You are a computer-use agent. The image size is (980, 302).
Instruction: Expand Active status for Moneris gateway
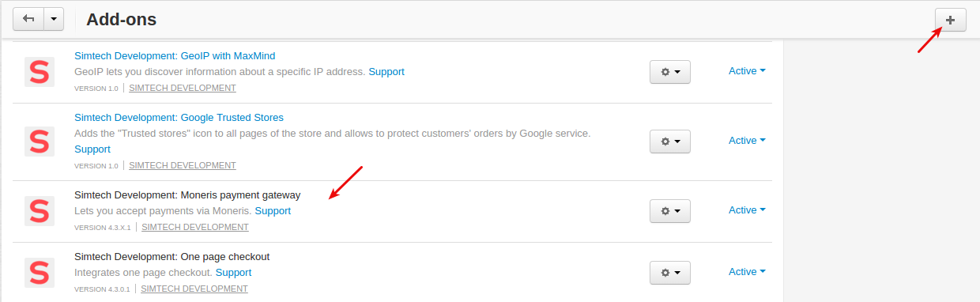click(747, 210)
